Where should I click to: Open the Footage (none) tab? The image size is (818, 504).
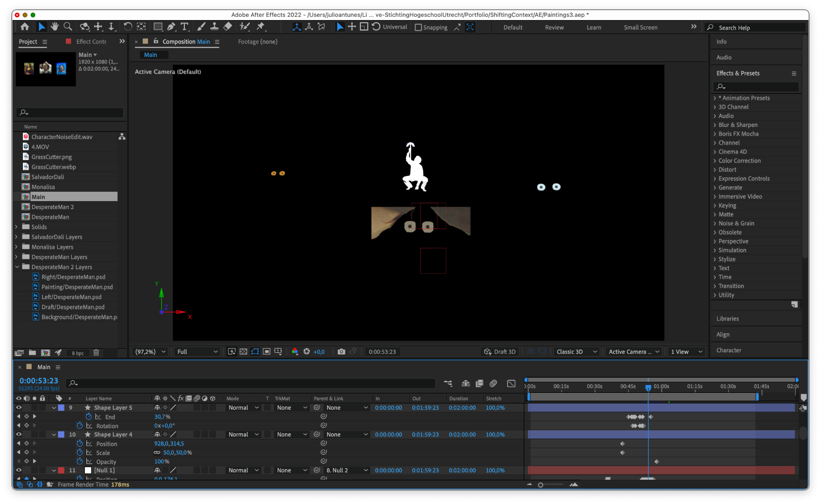click(258, 42)
